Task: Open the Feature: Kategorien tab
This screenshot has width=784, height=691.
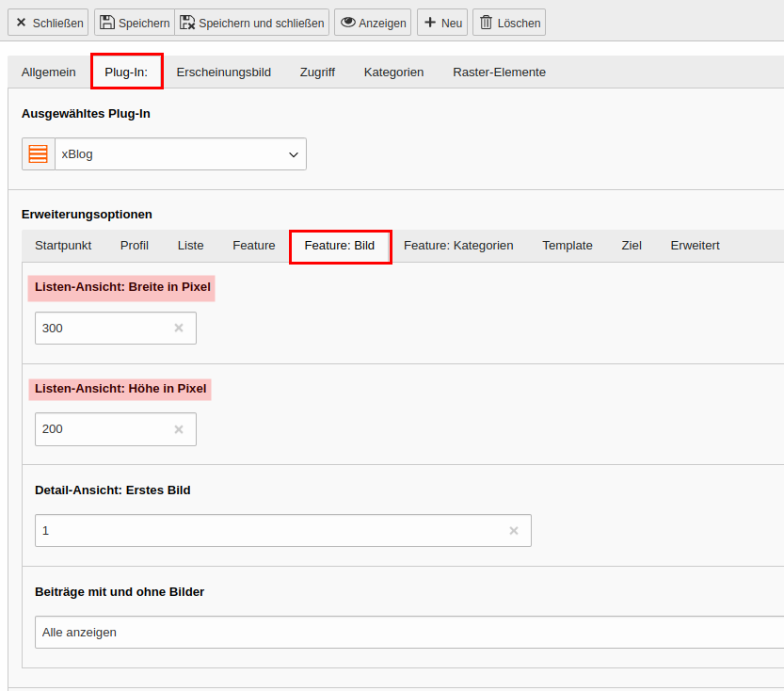Action: pyautogui.click(x=458, y=246)
